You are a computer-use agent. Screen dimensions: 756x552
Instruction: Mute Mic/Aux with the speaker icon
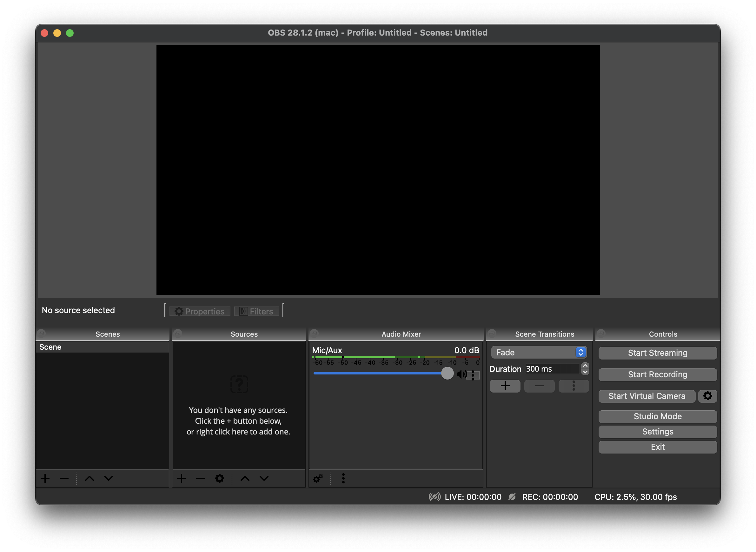[x=462, y=374]
